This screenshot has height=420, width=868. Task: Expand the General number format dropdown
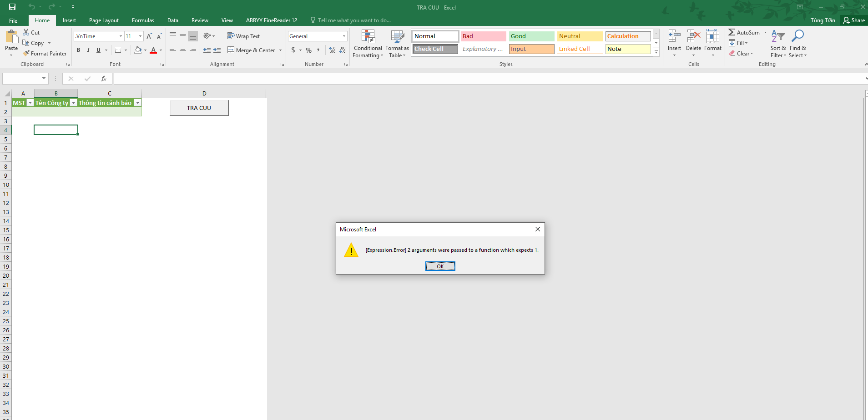[x=344, y=36]
